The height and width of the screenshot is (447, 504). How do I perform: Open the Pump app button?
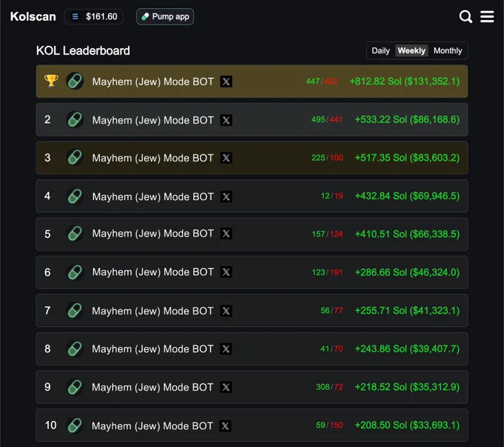165,16
